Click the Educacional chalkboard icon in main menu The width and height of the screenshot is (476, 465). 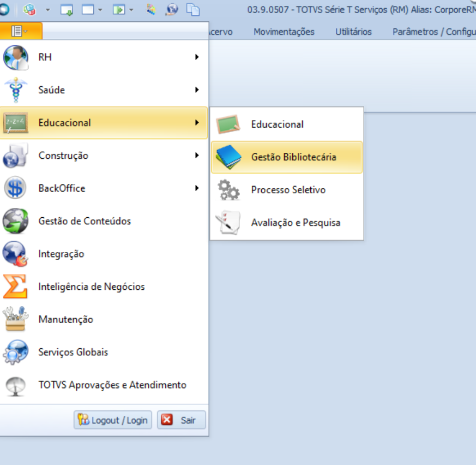click(x=16, y=123)
